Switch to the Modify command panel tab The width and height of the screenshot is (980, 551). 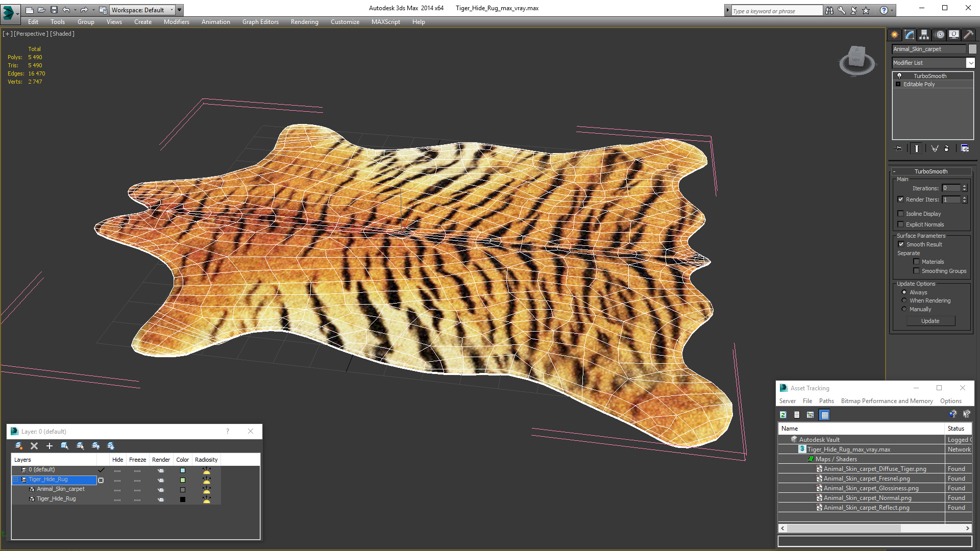tap(910, 35)
